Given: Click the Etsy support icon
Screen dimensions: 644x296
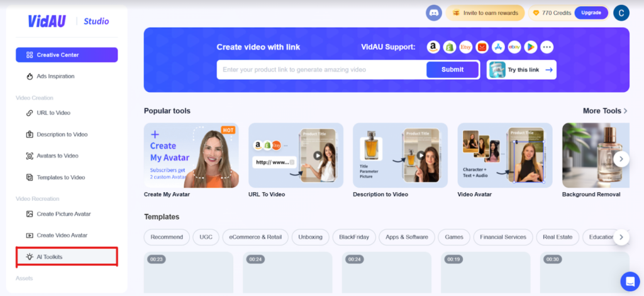Looking at the screenshot, I should pyautogui.click(x=466, y=47).
